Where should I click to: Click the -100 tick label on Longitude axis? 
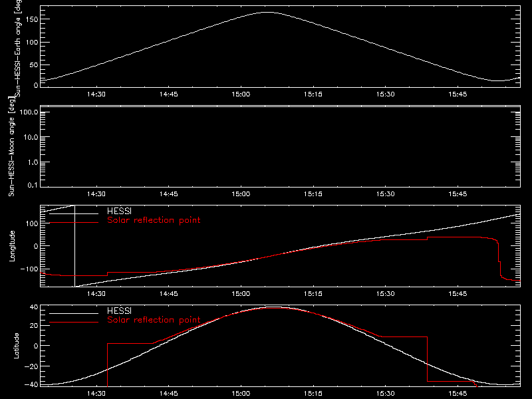(x=29, y=269)
